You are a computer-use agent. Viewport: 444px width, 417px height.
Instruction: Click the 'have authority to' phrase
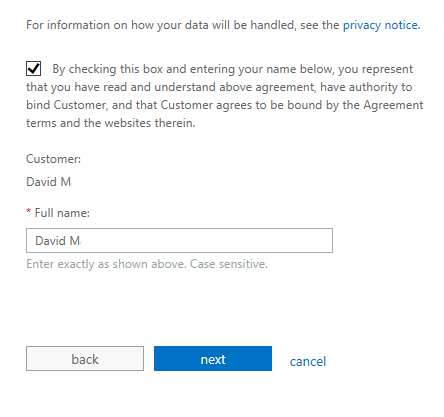(366, 87)
